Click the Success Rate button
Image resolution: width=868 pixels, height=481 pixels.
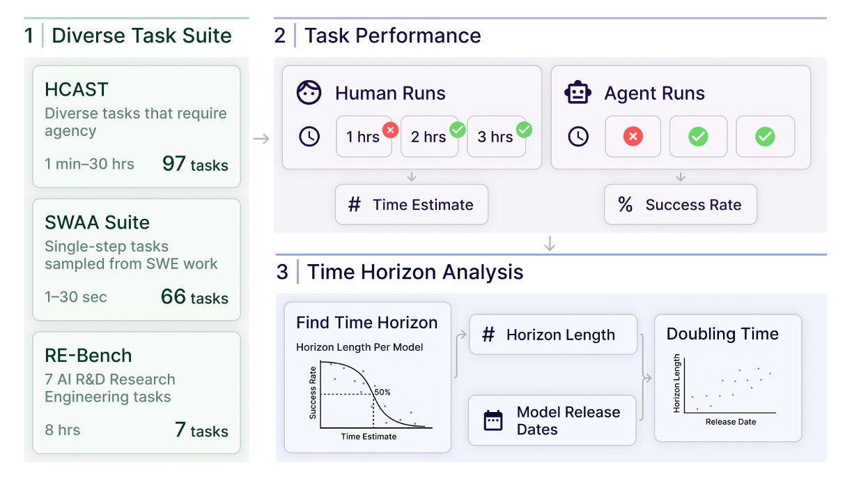681,204
